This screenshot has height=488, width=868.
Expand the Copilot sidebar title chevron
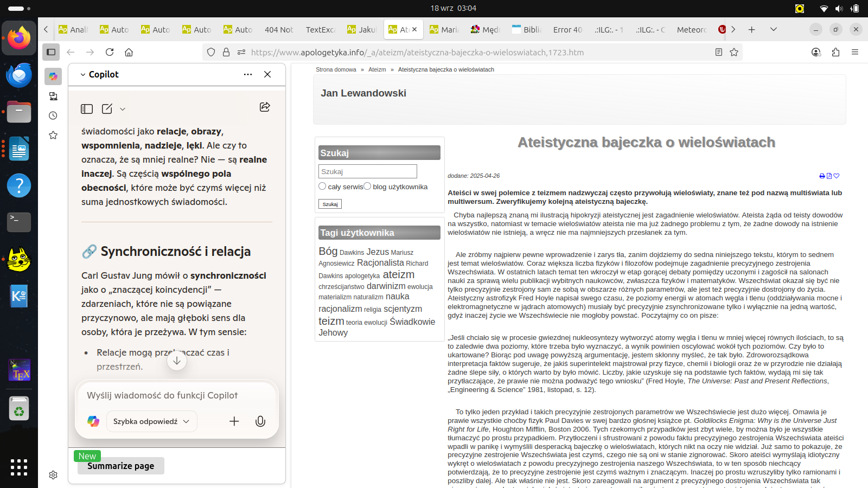point(83,75)
